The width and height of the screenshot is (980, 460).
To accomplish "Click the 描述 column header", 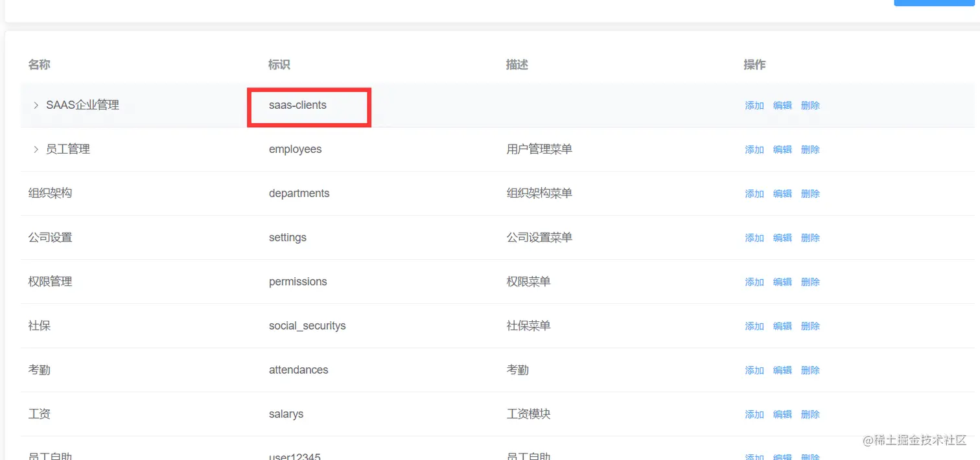I will 517,64.
